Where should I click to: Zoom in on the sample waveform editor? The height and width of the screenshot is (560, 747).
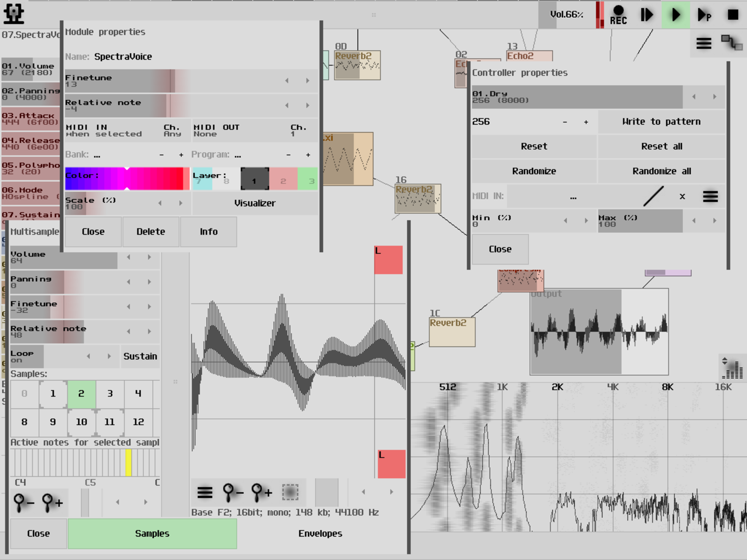[x=262, y=492]
